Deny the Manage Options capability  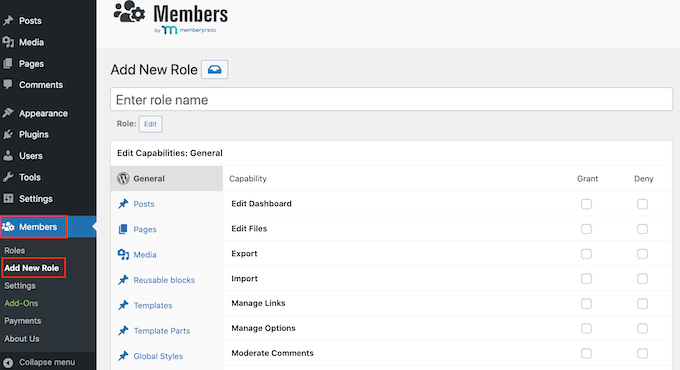[642, 328]
